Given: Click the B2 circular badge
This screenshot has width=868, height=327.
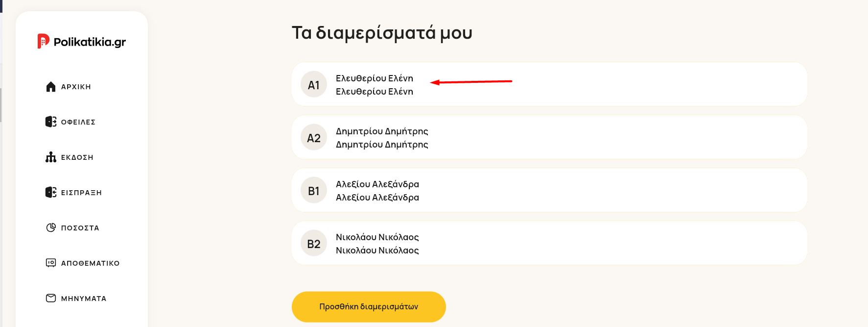Looking at the screenshot, I should [x=314, y=243].
